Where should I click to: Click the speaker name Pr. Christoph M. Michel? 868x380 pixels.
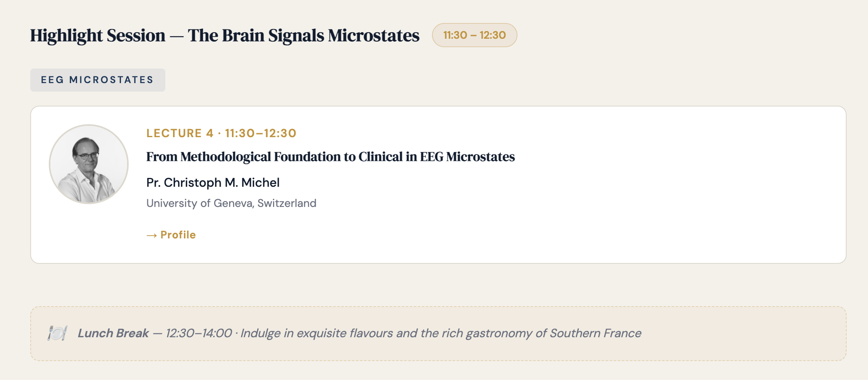[213, 183]
